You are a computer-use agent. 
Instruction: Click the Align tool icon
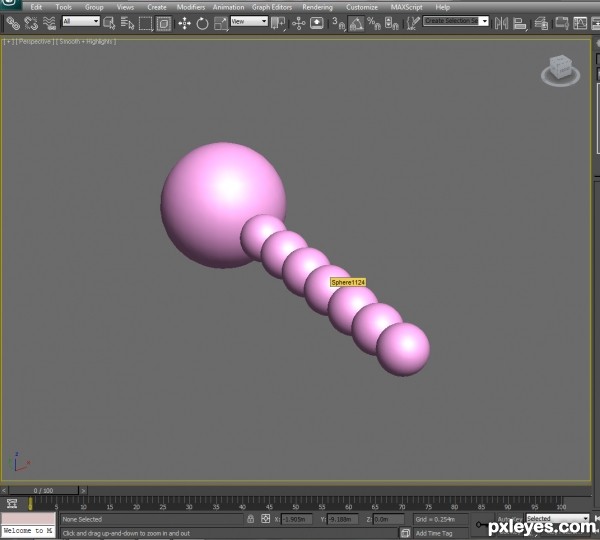(x=519, y=23)
